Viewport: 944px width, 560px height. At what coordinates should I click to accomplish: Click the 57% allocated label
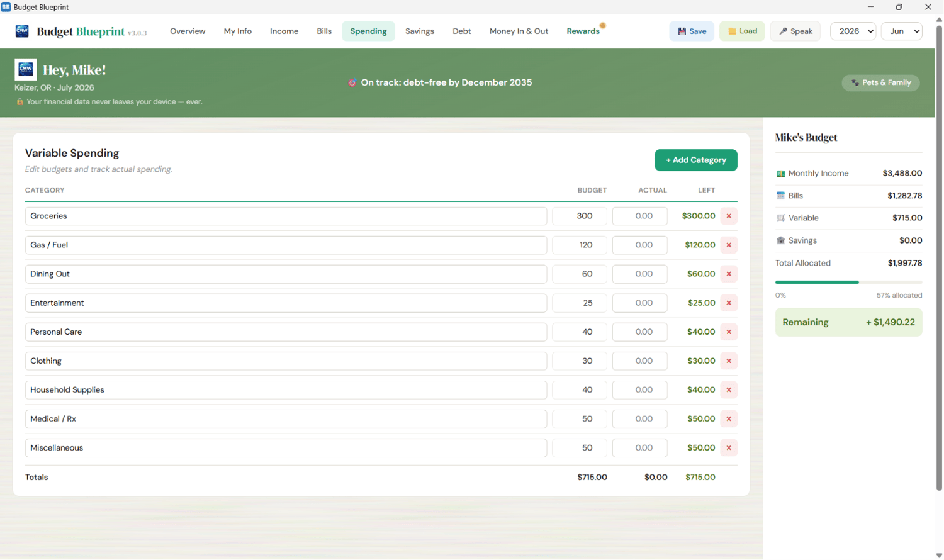click(899, 295)
